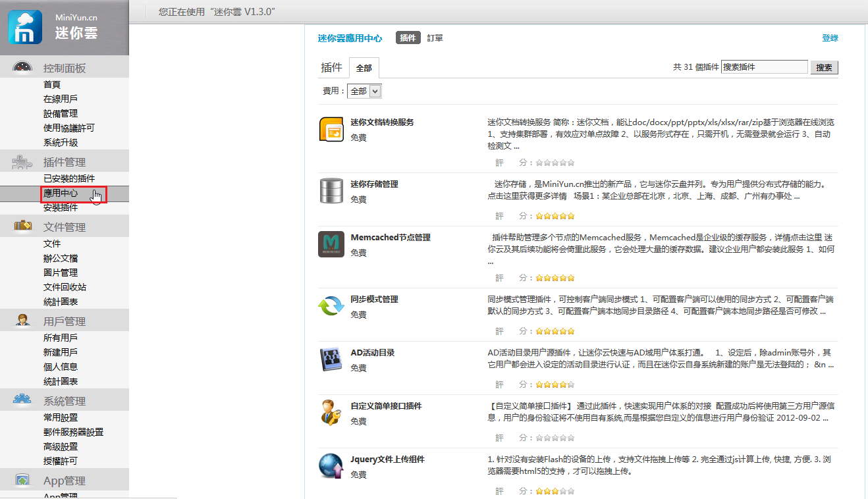
Task: Open 在線用戶 in the sidebar
Action: coord(61,99)
